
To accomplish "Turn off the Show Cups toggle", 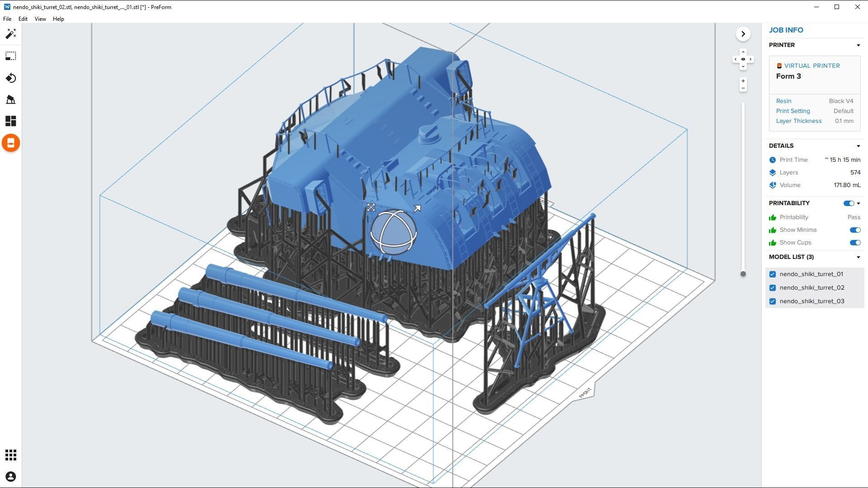I will click(854, 243).
